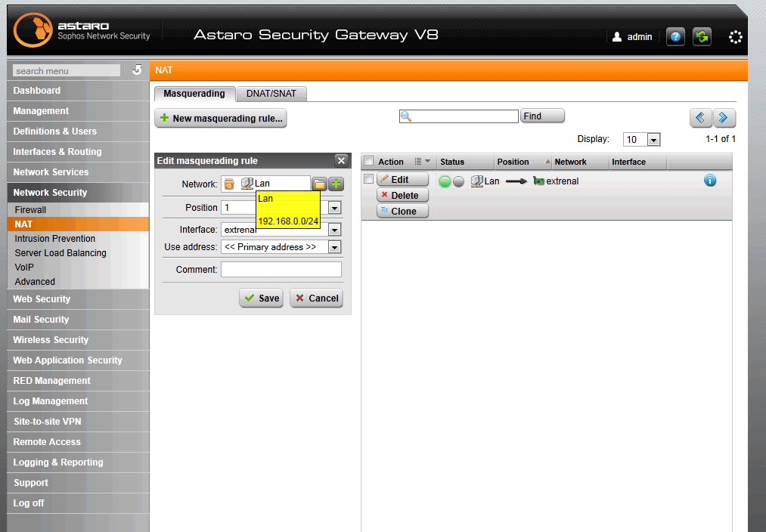Reset the search menu with arrow icon

[137, 70]
